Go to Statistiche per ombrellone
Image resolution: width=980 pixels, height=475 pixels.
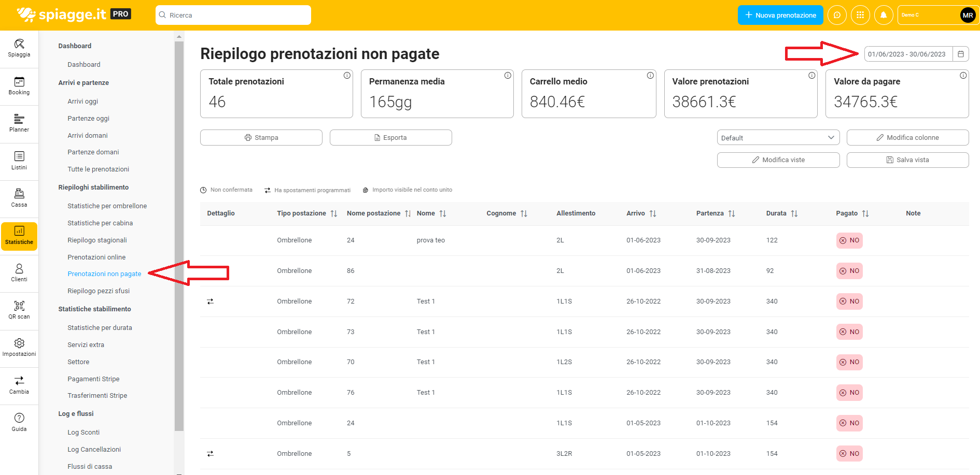pos(107,206)
